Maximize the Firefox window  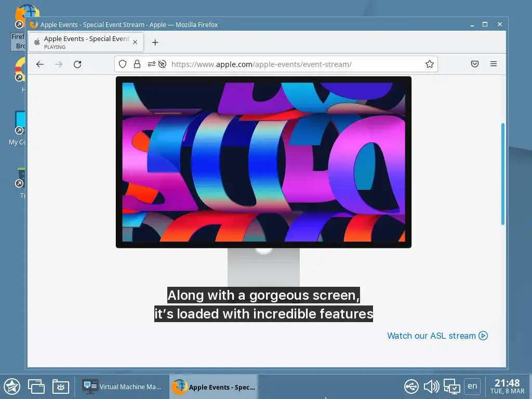click(x=485, y=24)
